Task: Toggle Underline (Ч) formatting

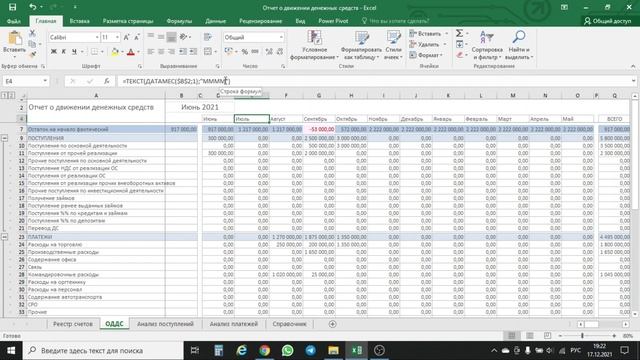Action: (x=74, y=51)
